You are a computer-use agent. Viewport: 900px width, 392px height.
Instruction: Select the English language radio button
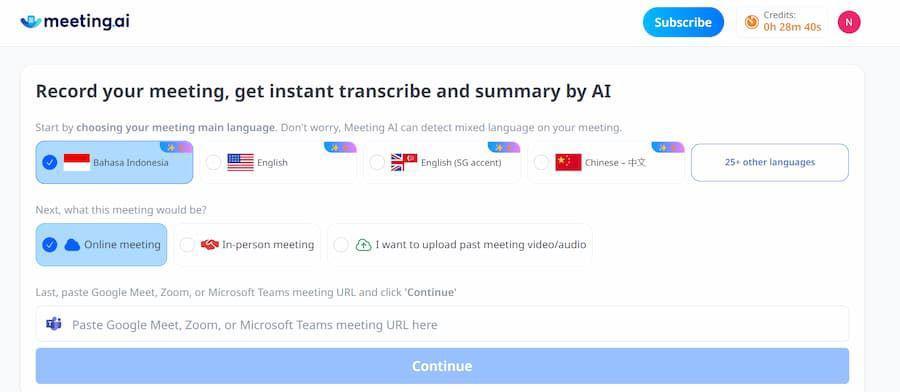coord(214,162)
